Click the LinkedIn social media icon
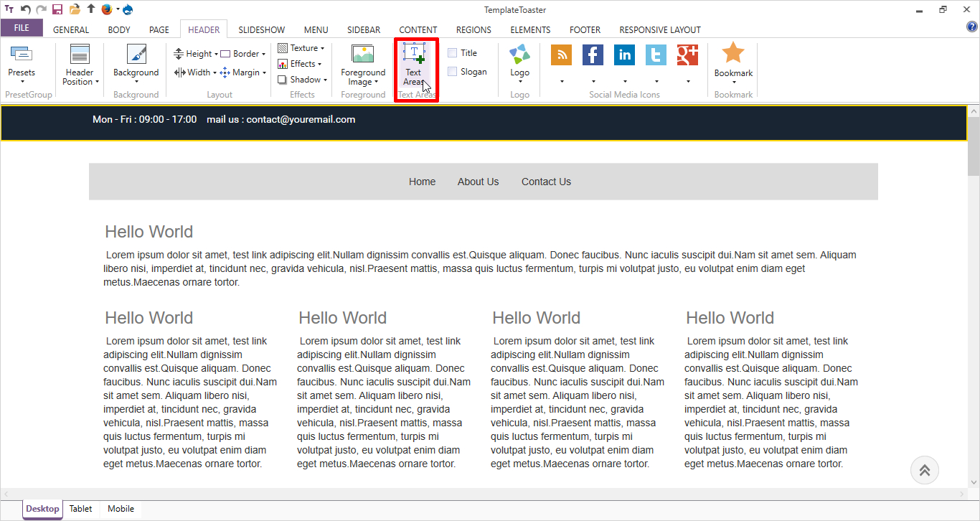 (x=624, y=55)
